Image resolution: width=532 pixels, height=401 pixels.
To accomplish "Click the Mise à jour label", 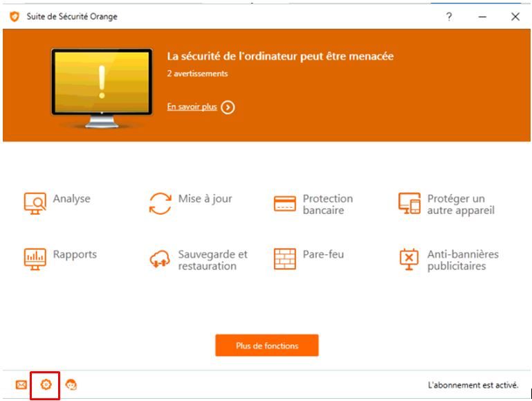I will point(205,198).
